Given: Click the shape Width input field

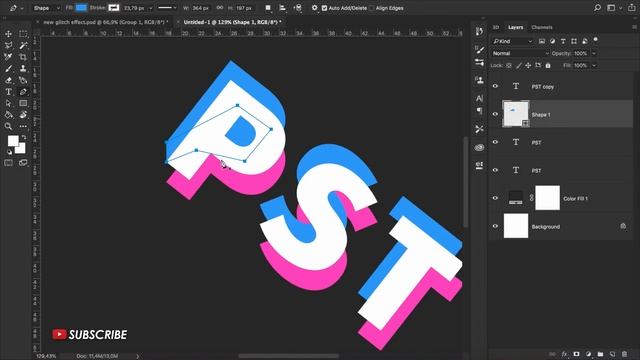Looking at the screenshot, I should [x=201, y=8].
